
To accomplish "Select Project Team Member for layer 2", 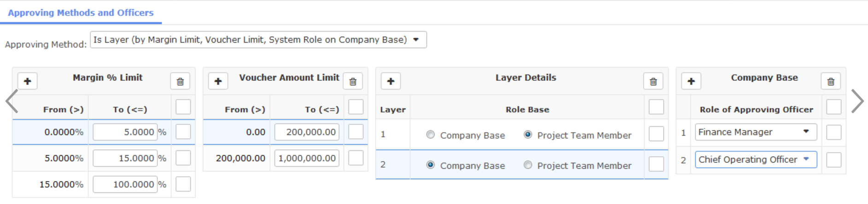I will tap(528, 165).
